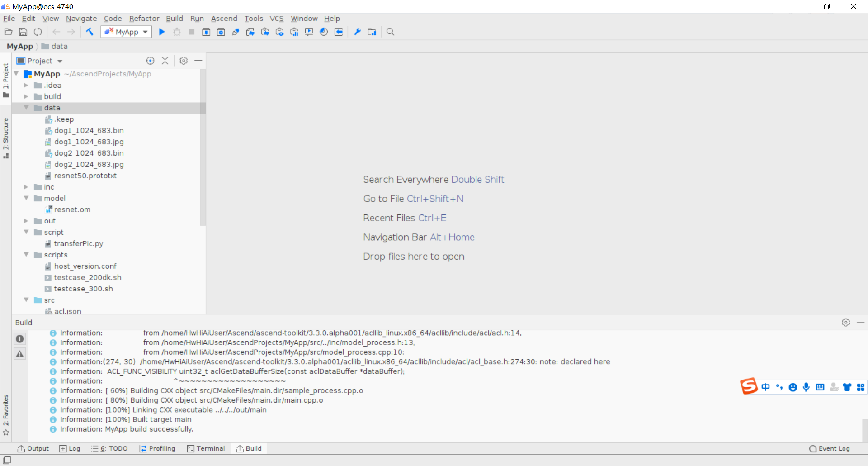Viewport: 868px width, 466px height.
Task: Click the Synchronize refresh toolbar icon
Action: point(38,32)
